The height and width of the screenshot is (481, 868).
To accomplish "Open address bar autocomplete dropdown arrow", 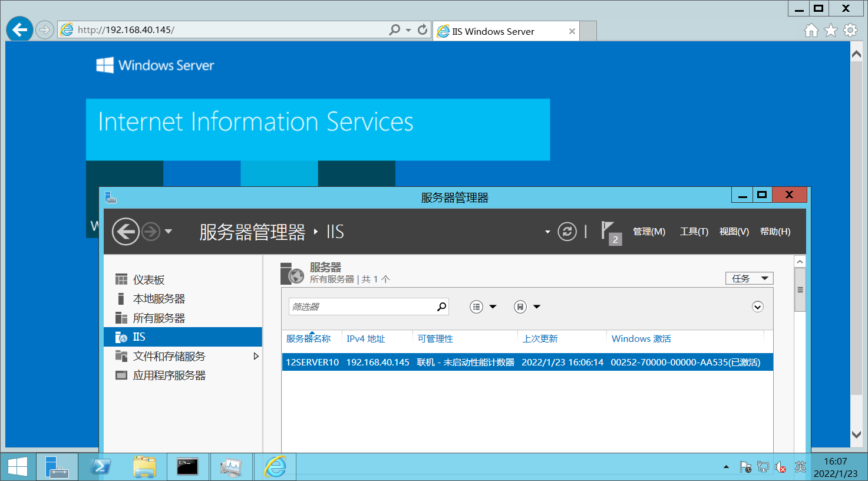I will click(408, 29).
